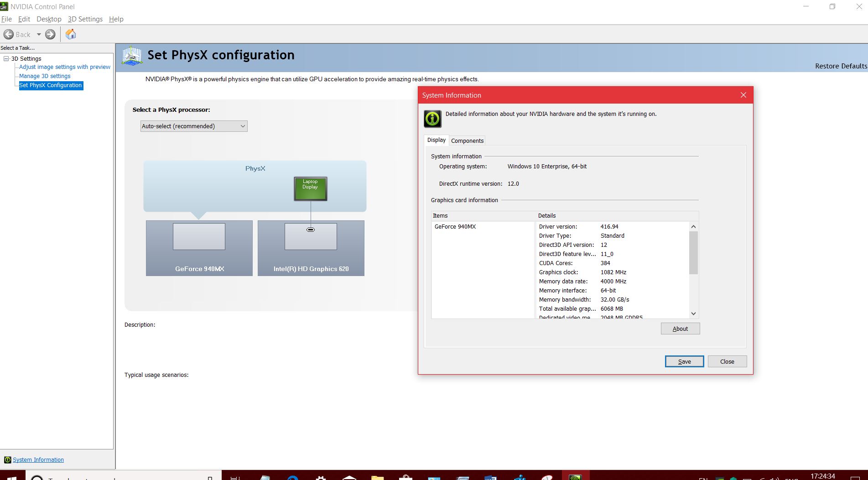
Task: Click the details list scrollbar thumb
Action: tap(693, 253)
